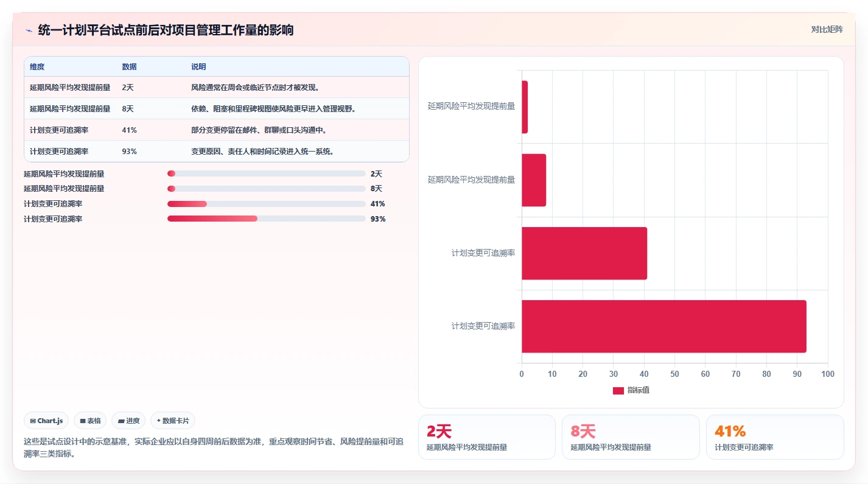Click the footnote starting 这些是试点设计中的示意基准
Screen dimensions: 868x484
click(x=214, y=447)
